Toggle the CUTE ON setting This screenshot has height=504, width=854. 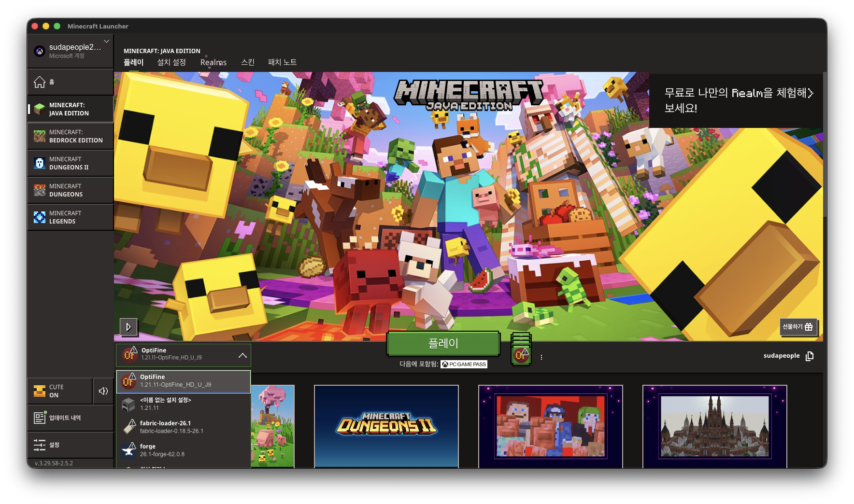coord(60,391)
